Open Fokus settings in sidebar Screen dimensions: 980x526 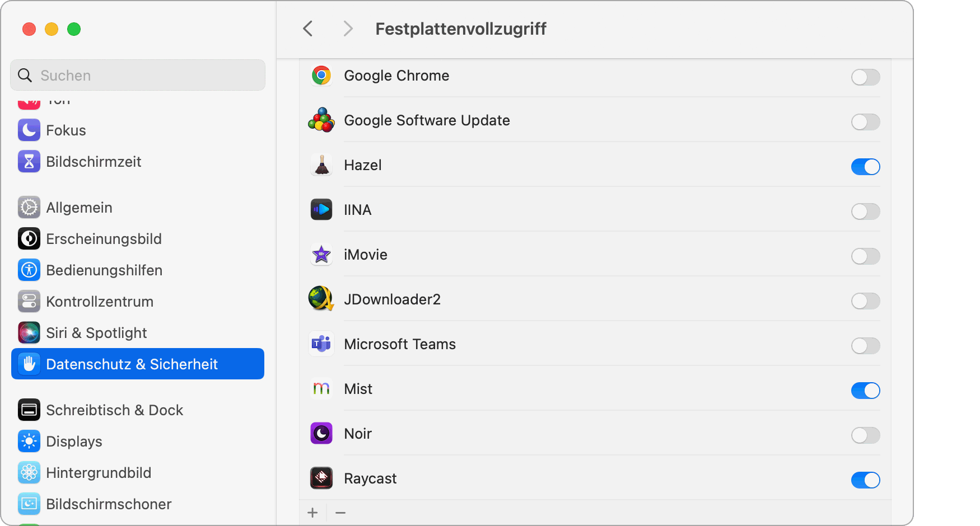(x=138, y=130)
